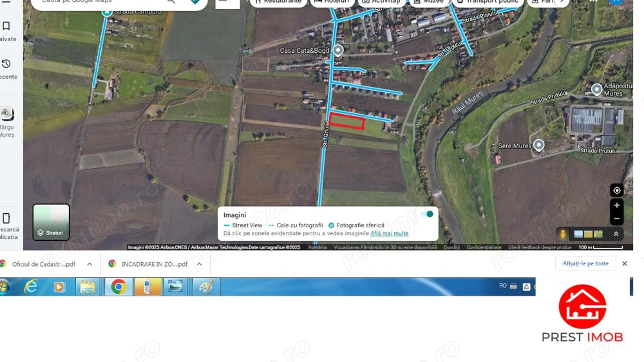The width and height of the screenshot is (644, 362).
Task: Open Google Chrome from the taskbar
Action: (x=118, y=287)
